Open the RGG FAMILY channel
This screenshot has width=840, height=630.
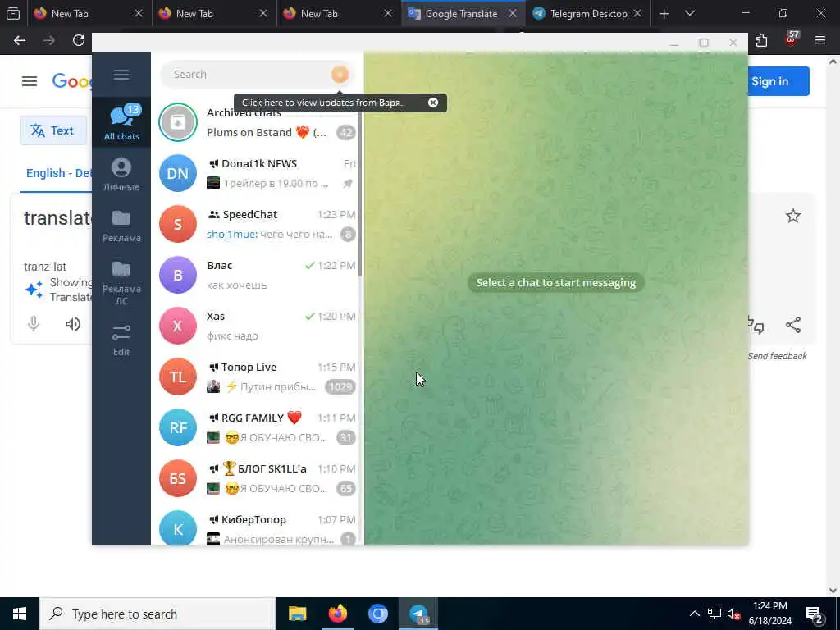[x=257, y=427]
